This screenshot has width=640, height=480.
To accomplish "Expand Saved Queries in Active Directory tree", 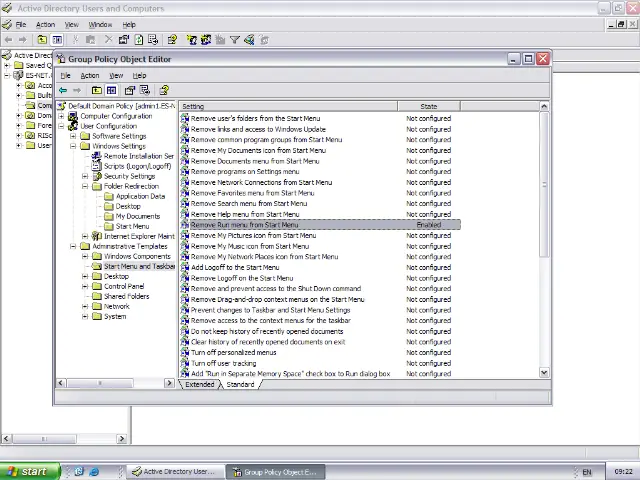I will point(7,65).
